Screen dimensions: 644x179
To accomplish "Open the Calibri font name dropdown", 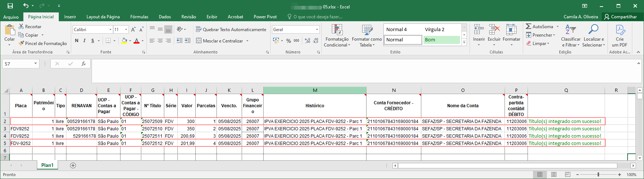I will pyautogui.click(x=110, y=29).
